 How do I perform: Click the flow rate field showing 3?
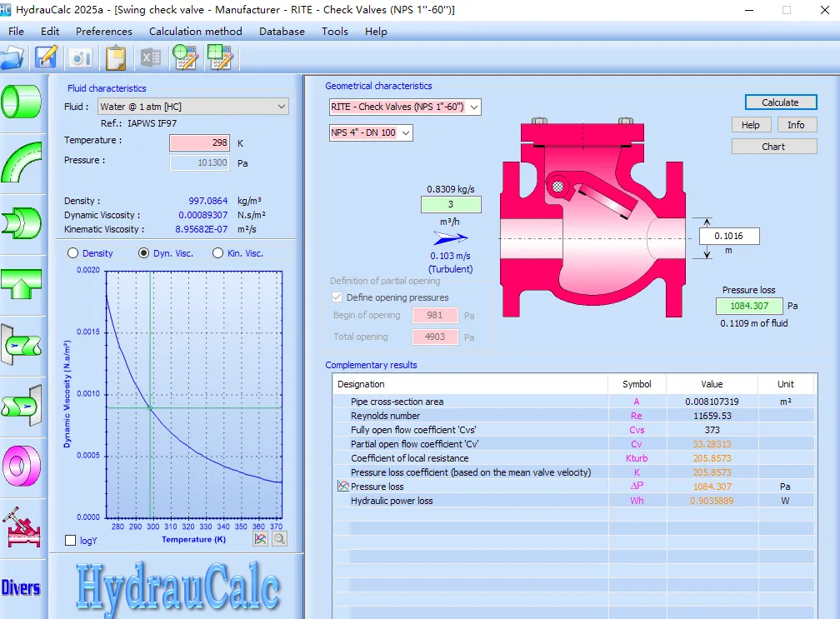tap(451, 204)
